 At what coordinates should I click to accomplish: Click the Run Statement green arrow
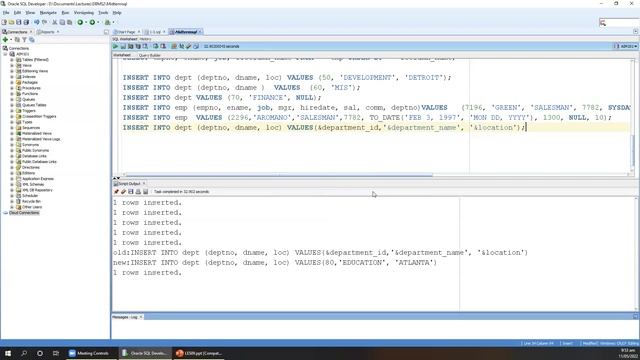point(115,47)
